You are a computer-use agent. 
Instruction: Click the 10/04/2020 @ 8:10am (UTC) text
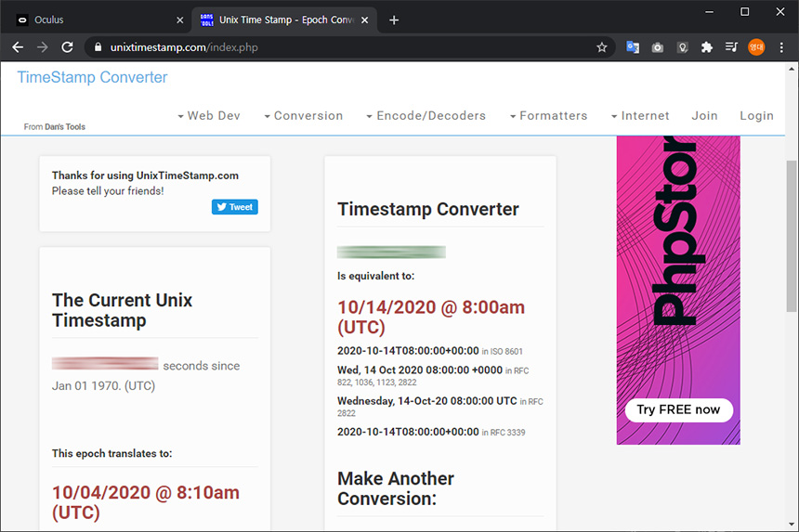pos(146,502)
